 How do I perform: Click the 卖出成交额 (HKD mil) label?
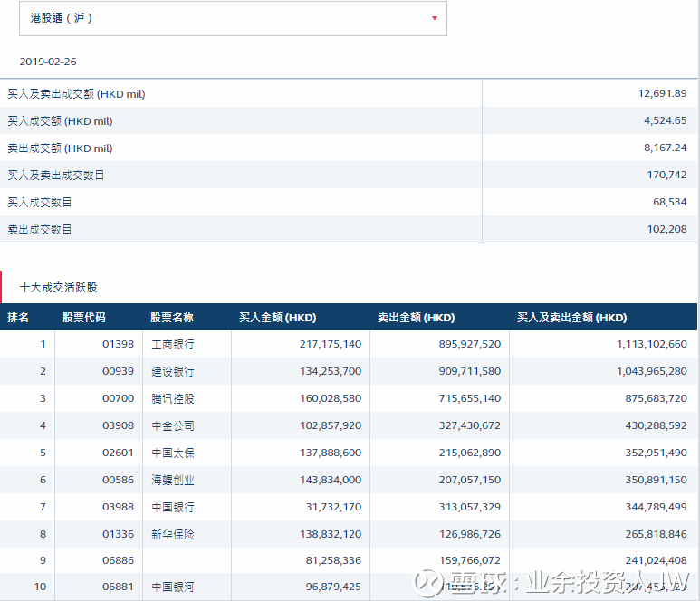click(60, 148)
